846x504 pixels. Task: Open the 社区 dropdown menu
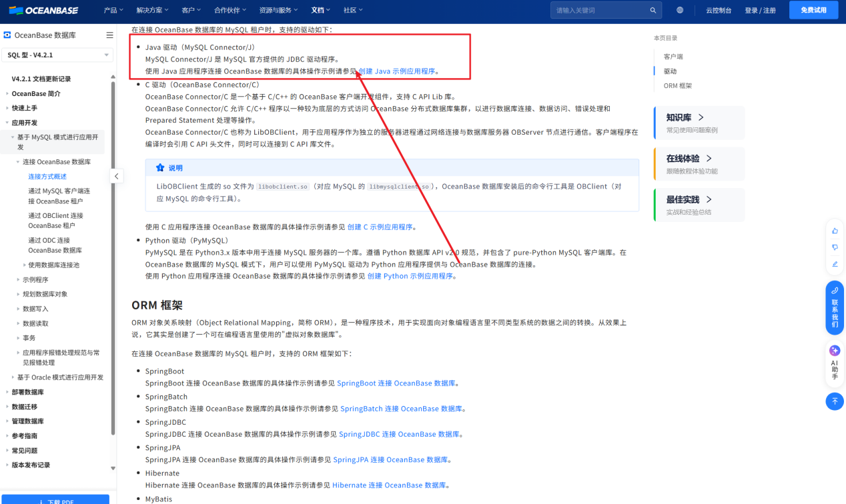pyautogui.click(x=354, y=10)
